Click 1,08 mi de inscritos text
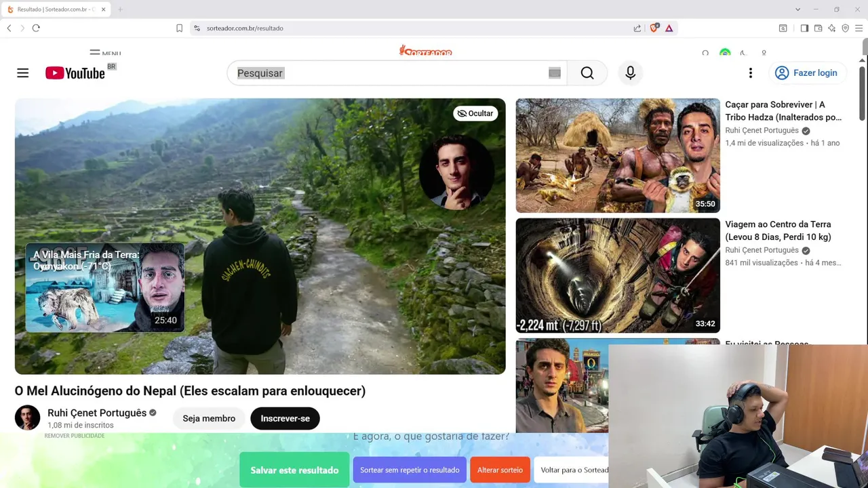The width and height of the screenshot is (868, 488). (x=80, y=425)
